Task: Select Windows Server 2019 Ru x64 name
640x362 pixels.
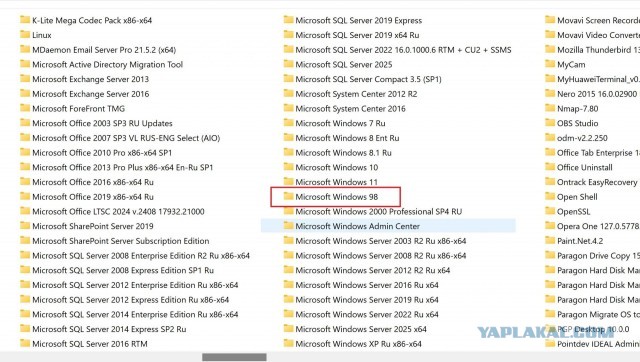Action: click(367, 300)
